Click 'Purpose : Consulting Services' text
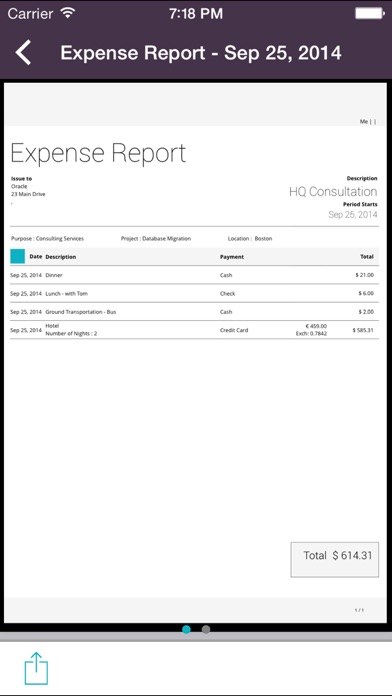 [x=48, y=239]
